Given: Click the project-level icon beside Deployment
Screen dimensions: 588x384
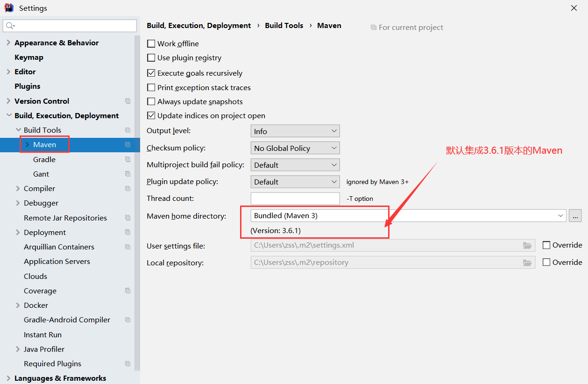Looking at the screenshot, I should click(x=128, y=232).
